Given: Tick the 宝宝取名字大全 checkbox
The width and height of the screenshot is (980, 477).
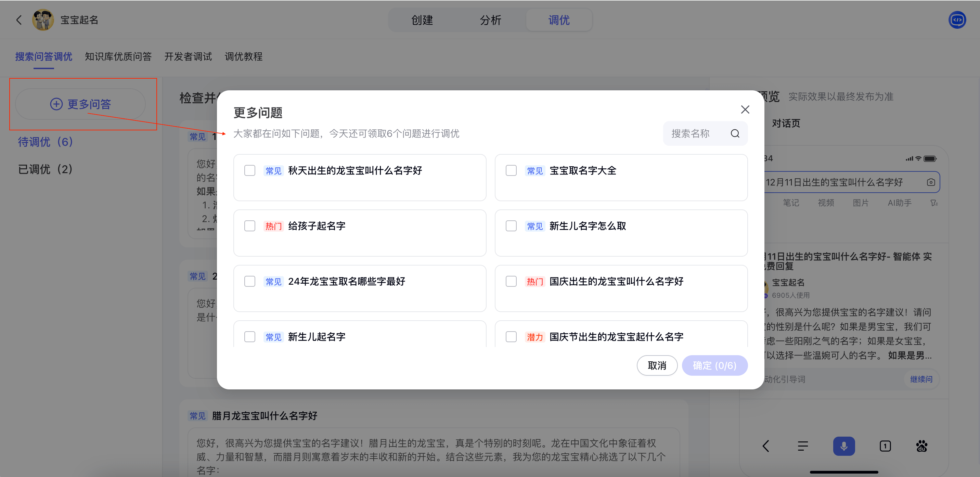Looking at the screenshot, I should coord(511,170).
